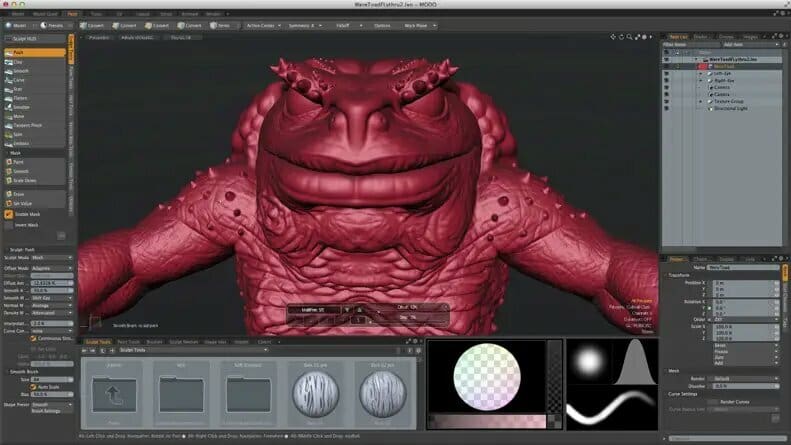Expand the Left-Eye tree item
The height and width of the screenshot is (445, 791).
(700, 74)
